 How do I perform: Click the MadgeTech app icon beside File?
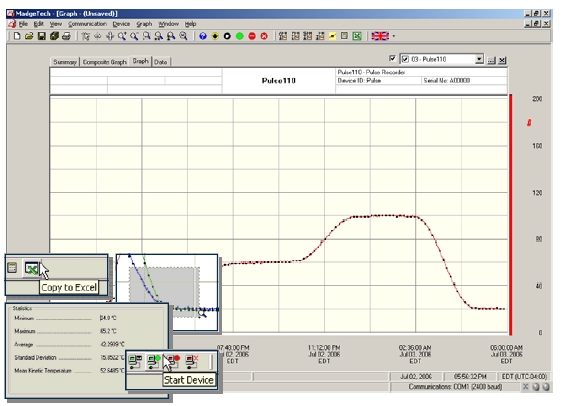tap(12, 24)
